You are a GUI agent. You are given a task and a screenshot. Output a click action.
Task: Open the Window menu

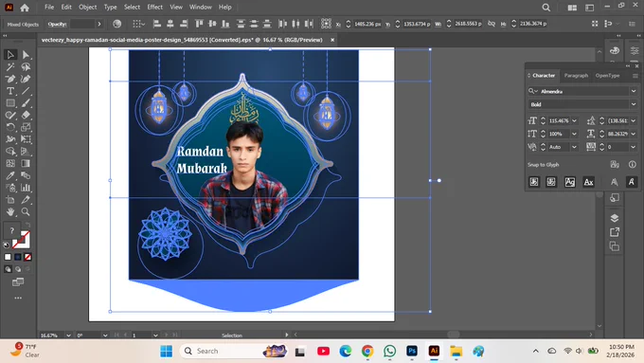click(x=201, y=7)
